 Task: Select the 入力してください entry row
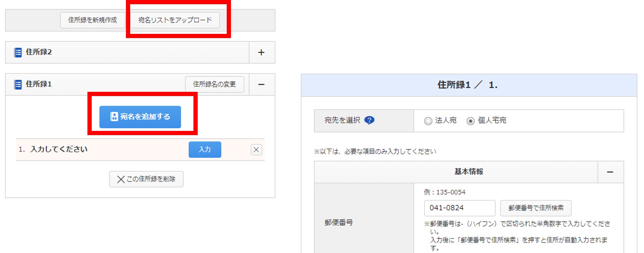(x=59, y=149)
